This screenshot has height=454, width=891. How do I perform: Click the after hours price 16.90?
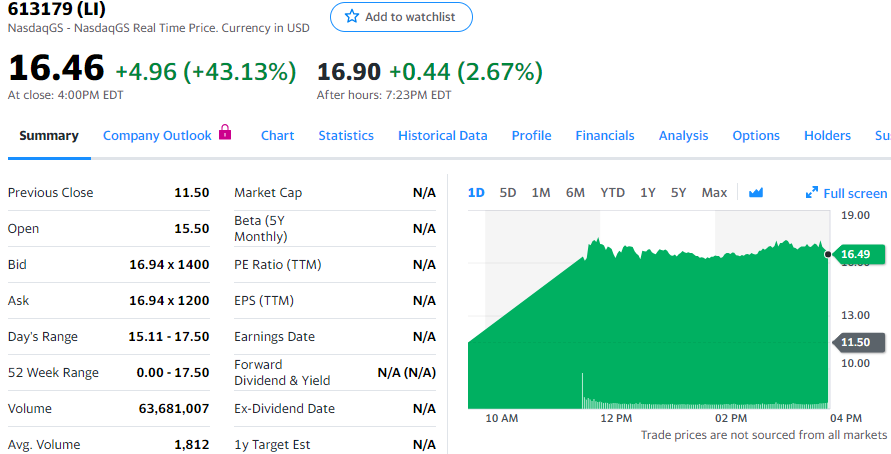pyautogui.click(x=349, y=72)
